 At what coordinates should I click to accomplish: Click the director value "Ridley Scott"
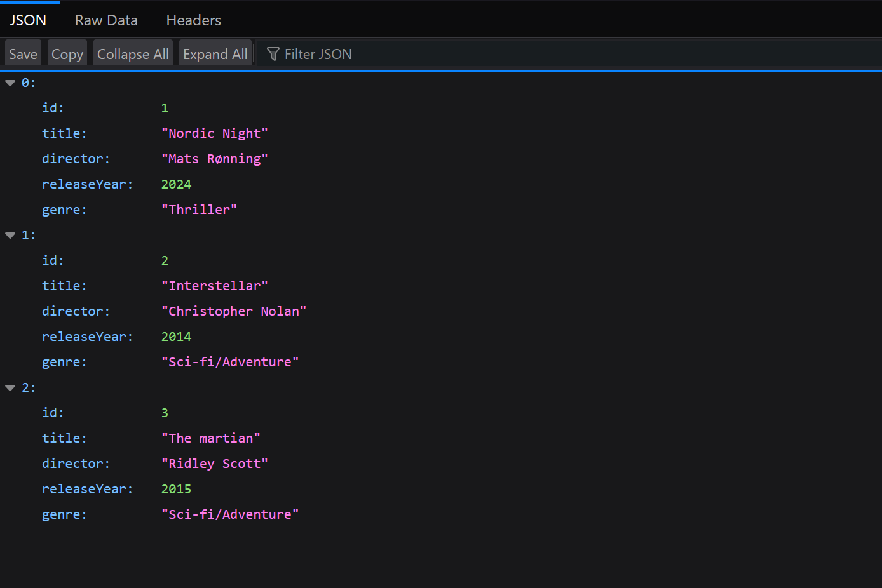(x=215, y=463)
